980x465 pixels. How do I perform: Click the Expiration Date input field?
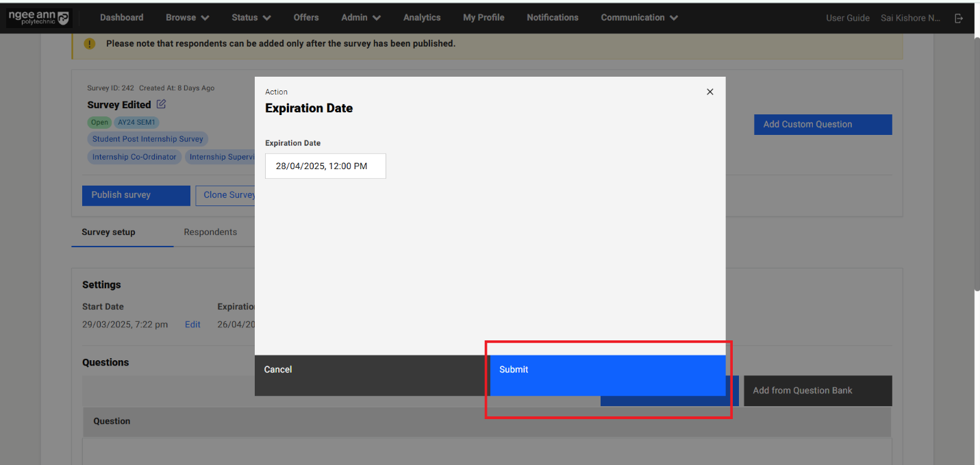click(x=325, y=166)
